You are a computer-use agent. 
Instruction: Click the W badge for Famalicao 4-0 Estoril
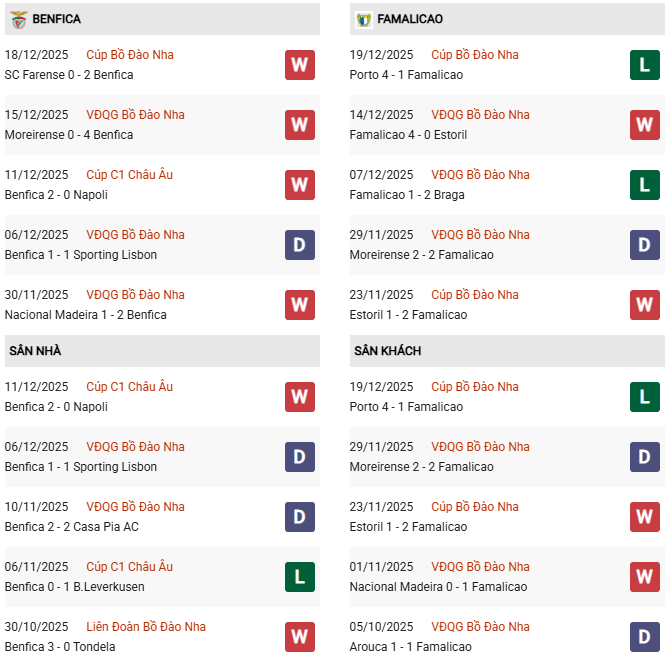[x=644, y=125]
